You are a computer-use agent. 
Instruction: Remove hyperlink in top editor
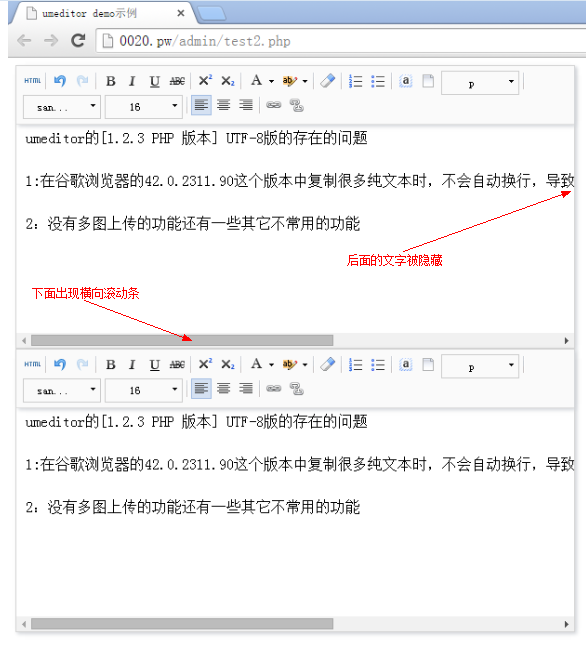coord(296,105)
